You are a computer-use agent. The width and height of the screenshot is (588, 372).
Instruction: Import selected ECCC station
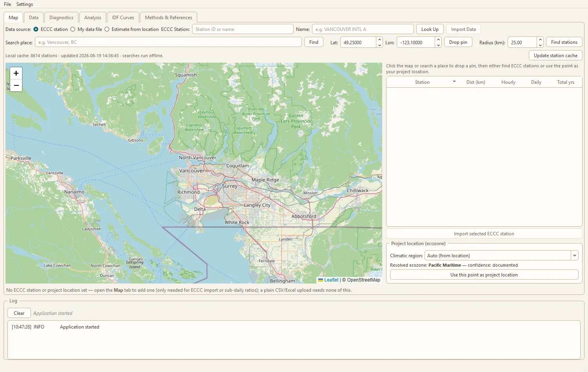484,234
